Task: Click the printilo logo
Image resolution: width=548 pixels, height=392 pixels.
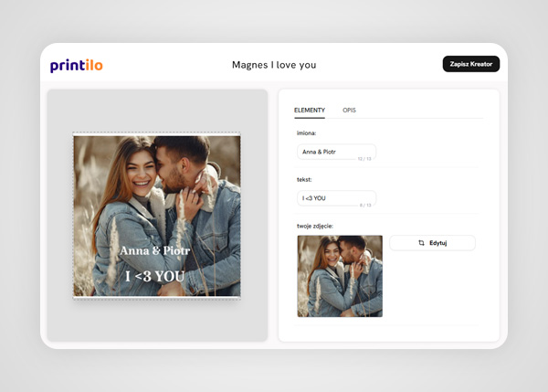Action: pyautogui.click(x=77, y=66)
